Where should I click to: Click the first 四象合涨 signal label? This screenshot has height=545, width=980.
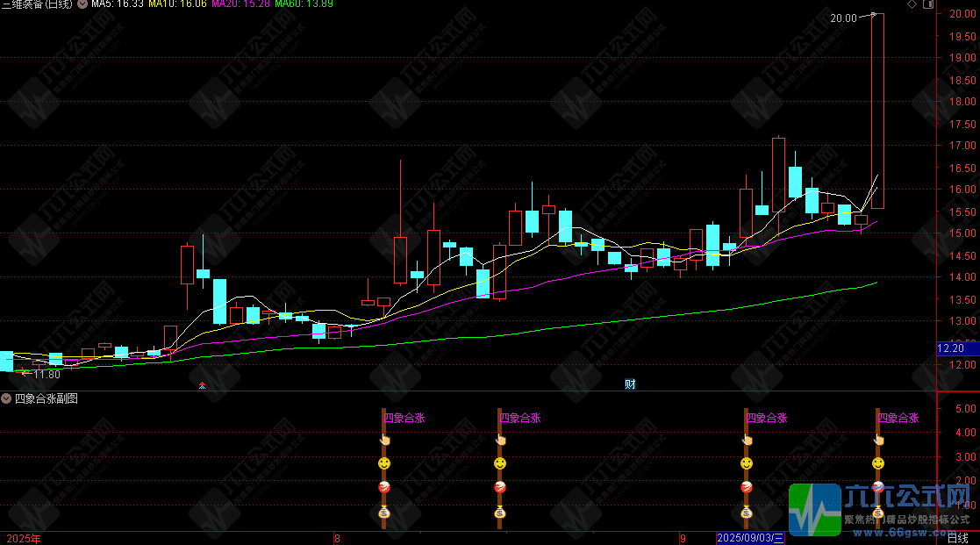(x=404, y=418)
